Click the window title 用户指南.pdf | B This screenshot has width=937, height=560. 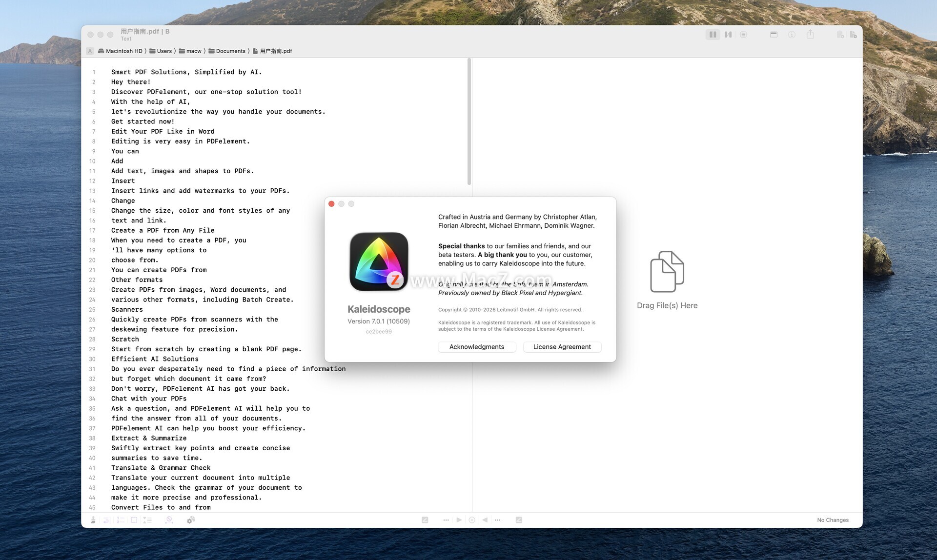coord(145,31)
